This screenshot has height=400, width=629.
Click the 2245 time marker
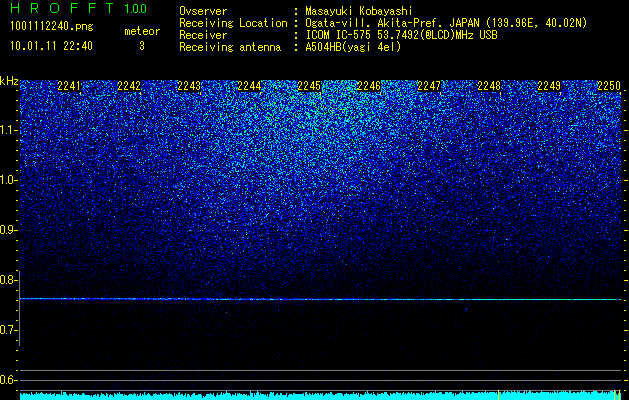click(x=309, y=86)
